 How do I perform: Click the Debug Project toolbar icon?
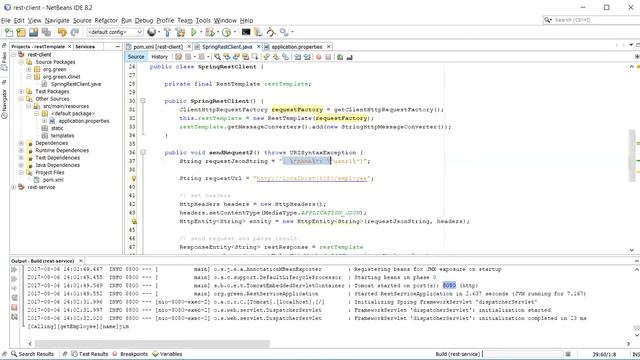click(209, 32)
